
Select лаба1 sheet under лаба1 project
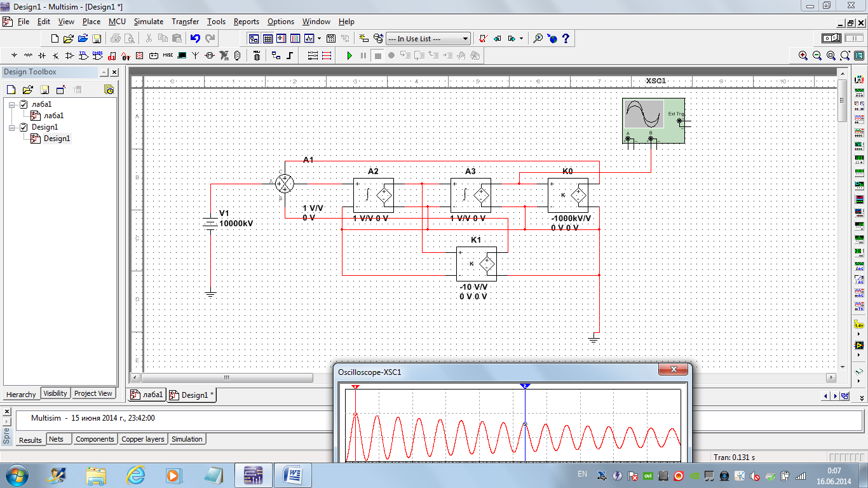point(53,116)
